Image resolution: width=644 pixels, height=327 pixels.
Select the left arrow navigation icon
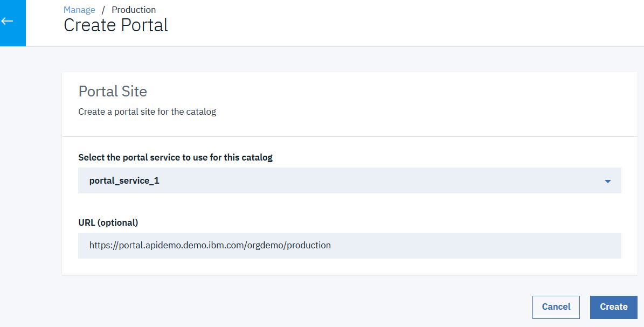[8, 21]
